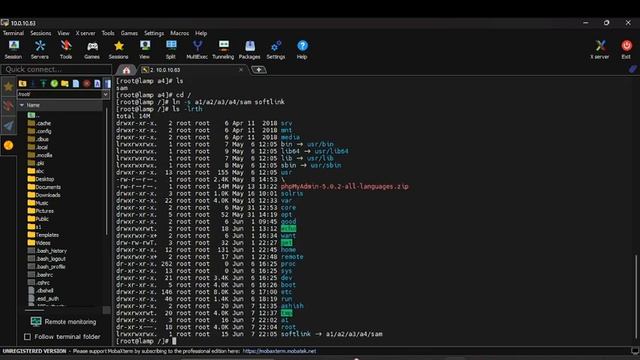Viewport: 640px width, 360px height.
Task: Open the Servers toolbar icon
Action: point(40,49)
